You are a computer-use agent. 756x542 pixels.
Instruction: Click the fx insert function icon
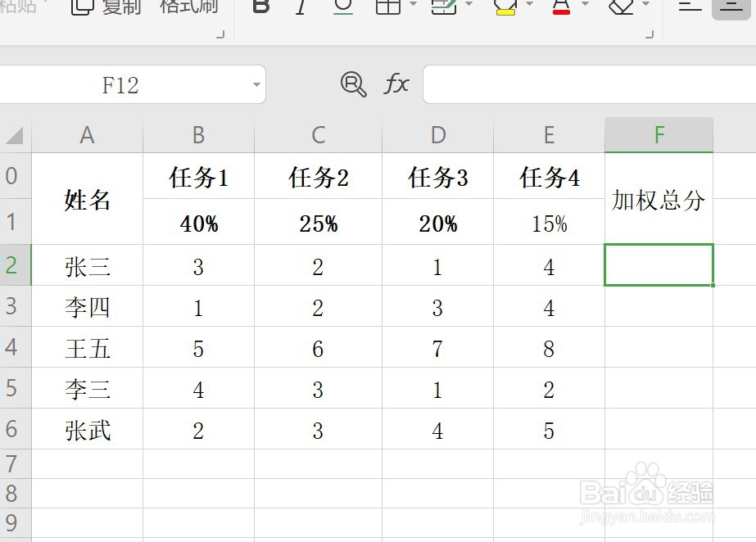click(396, 84)
